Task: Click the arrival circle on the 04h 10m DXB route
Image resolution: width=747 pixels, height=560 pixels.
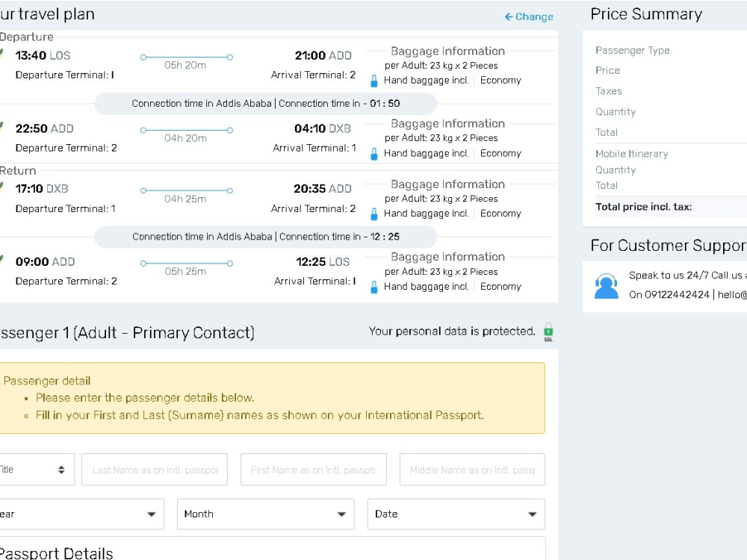Action: [x=230, y=129]
